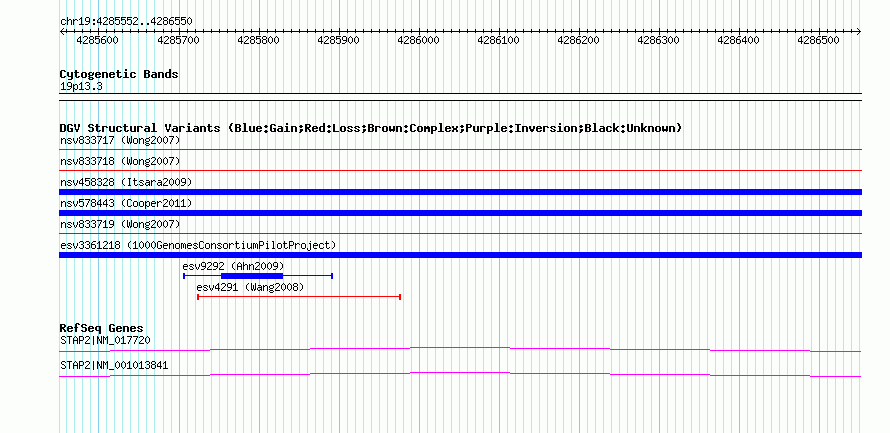The width and height of the screenshot is (890, 433).
Task: Click ruler position 4285700
Action: tap(179, 40)
